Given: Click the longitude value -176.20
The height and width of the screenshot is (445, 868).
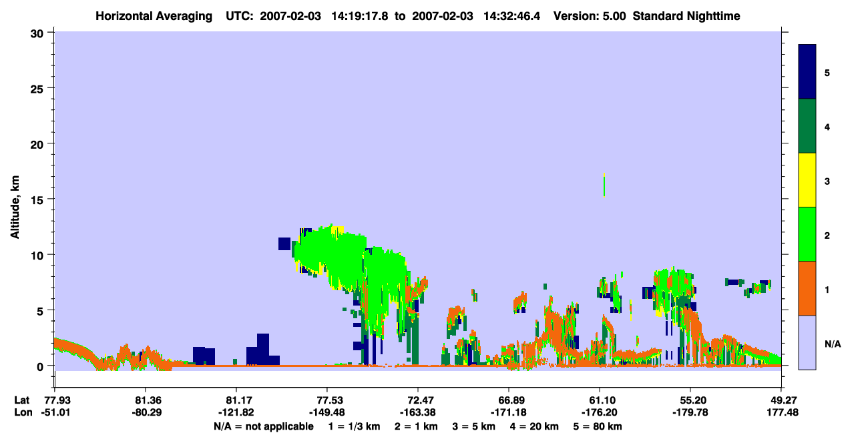Looking at the screenshot, I should tap(600, 412).
